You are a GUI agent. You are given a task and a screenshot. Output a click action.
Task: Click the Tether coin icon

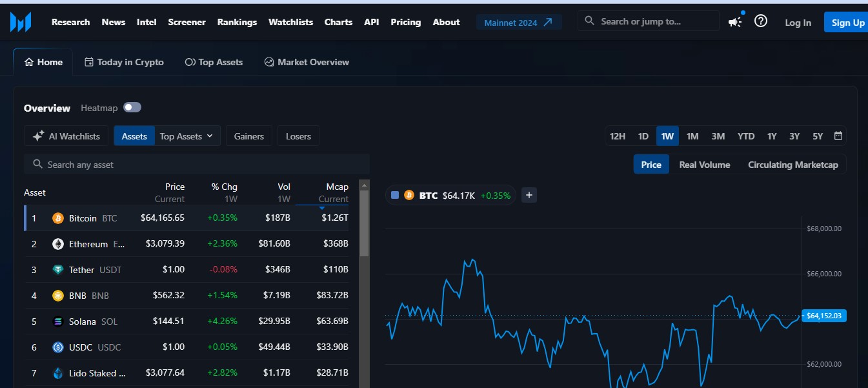[58, 270]
